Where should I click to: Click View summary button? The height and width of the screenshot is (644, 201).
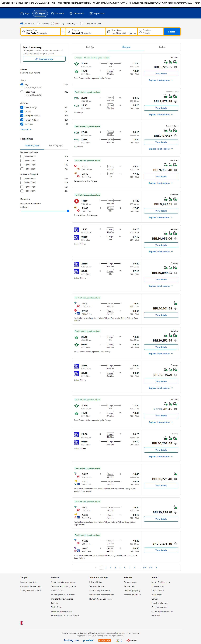pos(44,59)
